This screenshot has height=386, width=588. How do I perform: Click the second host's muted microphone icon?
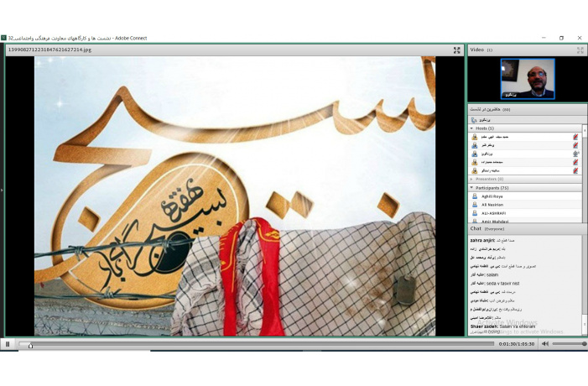(575, 145)
